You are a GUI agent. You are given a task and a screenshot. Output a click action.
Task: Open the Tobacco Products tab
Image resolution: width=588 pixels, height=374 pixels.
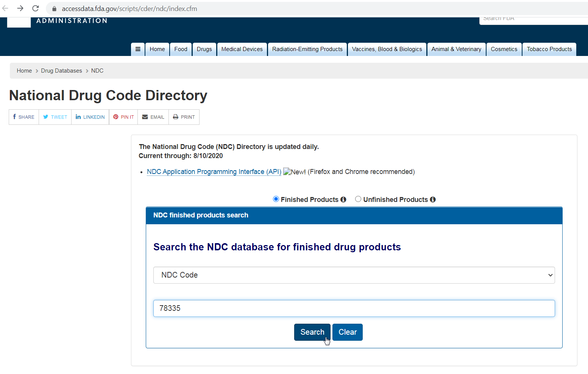point(549,49)
